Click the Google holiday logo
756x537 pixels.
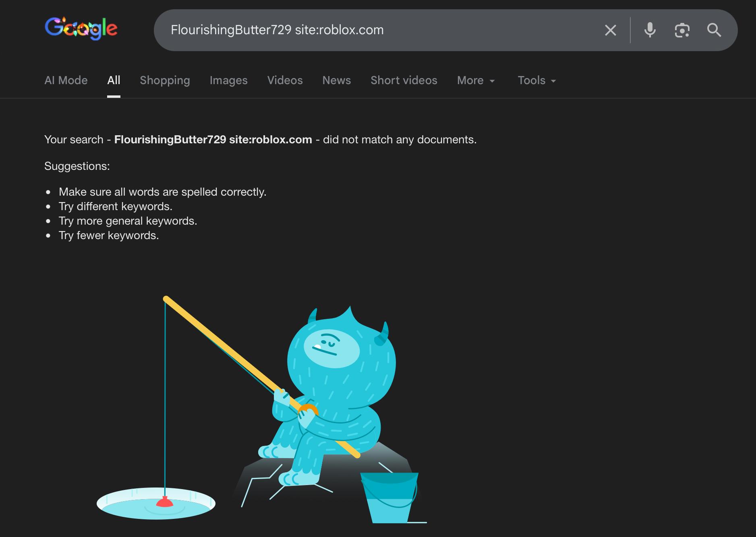(x=81, y=29)
